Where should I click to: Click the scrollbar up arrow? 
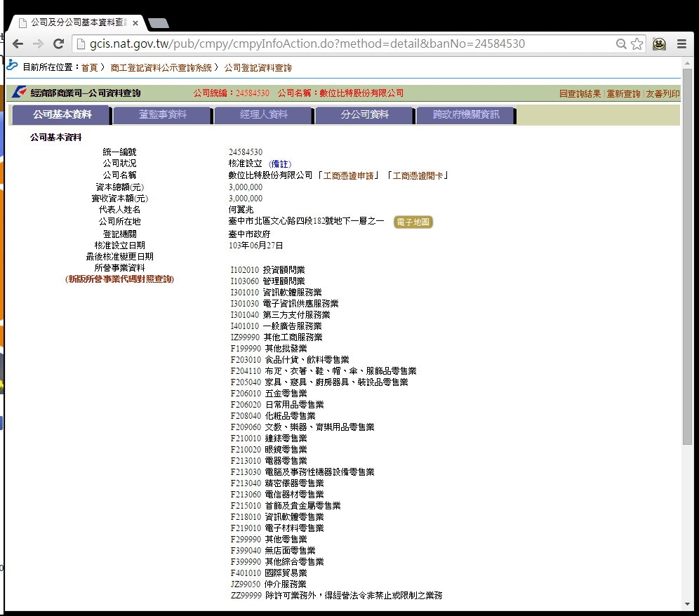click(687, 64)
